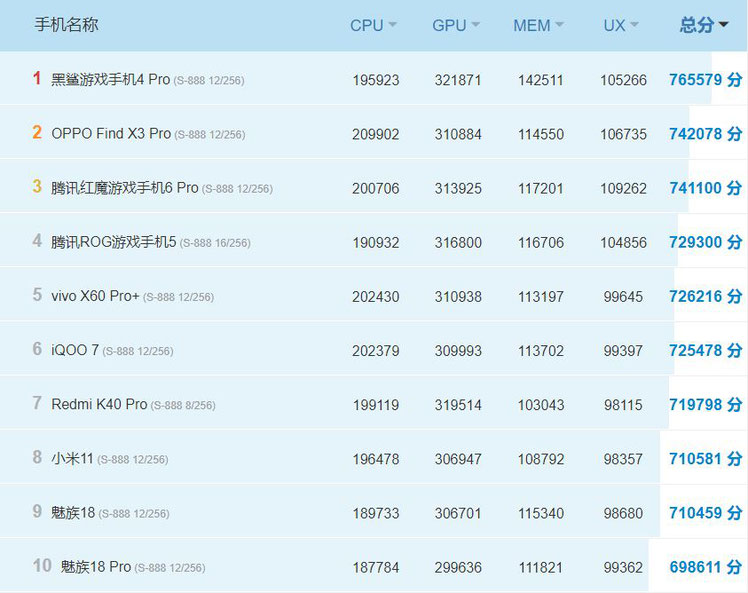Click total score 741100 分
The height and width of the screenshot is (593, 748).
click(x=706, y=187)
